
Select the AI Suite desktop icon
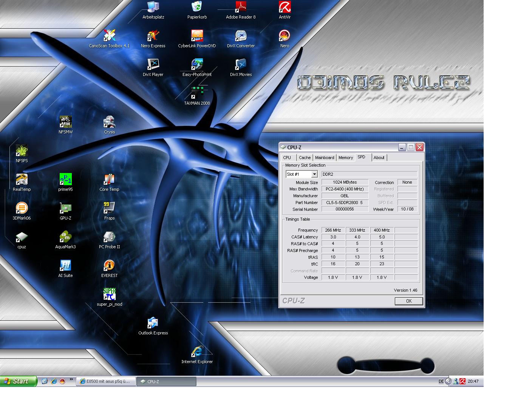coord(65,269)
